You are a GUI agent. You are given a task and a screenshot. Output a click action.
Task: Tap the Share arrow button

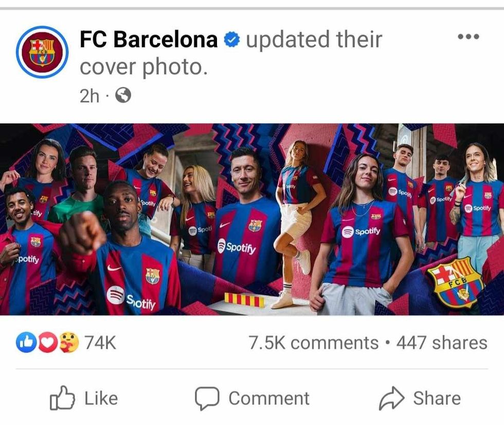point(420,398)
